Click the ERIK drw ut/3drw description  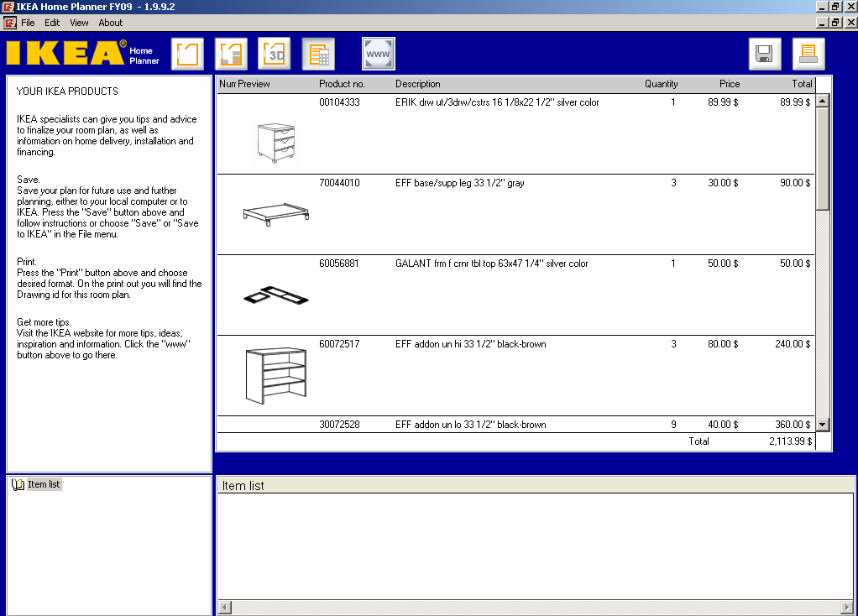pyautogui.click(x=497, y=102)
